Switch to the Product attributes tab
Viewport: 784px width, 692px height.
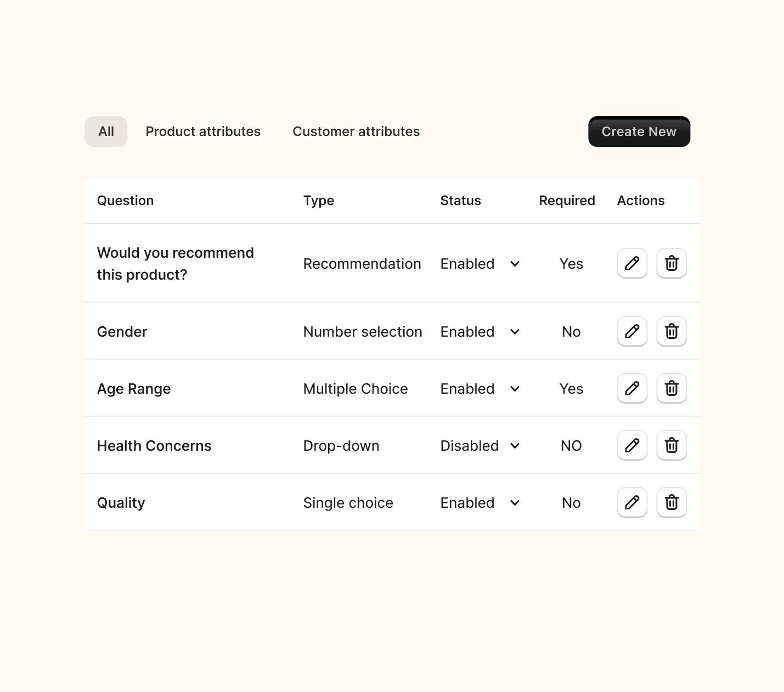click(203, 132)
